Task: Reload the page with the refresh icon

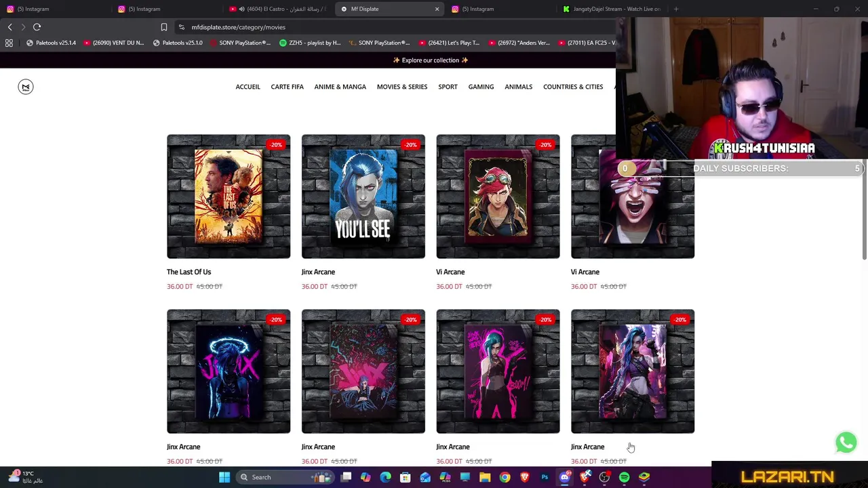Action: coord(37,27)
